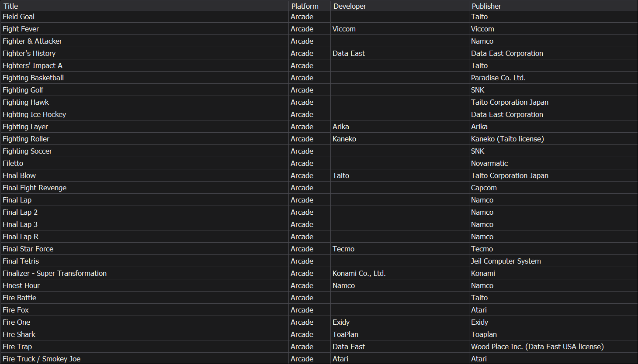Image resolution: width=638 pixels, height=364 pixels.
Task: Select Fire Trap title
Action: pos(17,347)
